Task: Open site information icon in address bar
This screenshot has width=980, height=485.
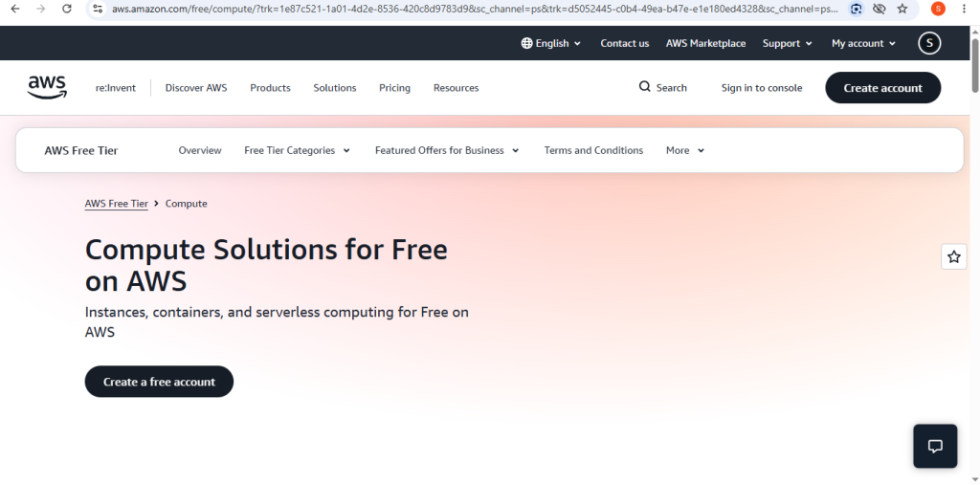Action: [98, 9]
